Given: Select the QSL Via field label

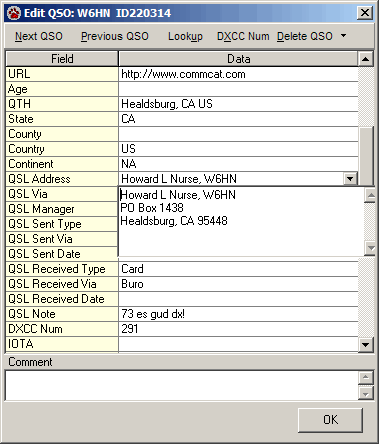Looking at the screenshot, I should (x=62, y=194).
